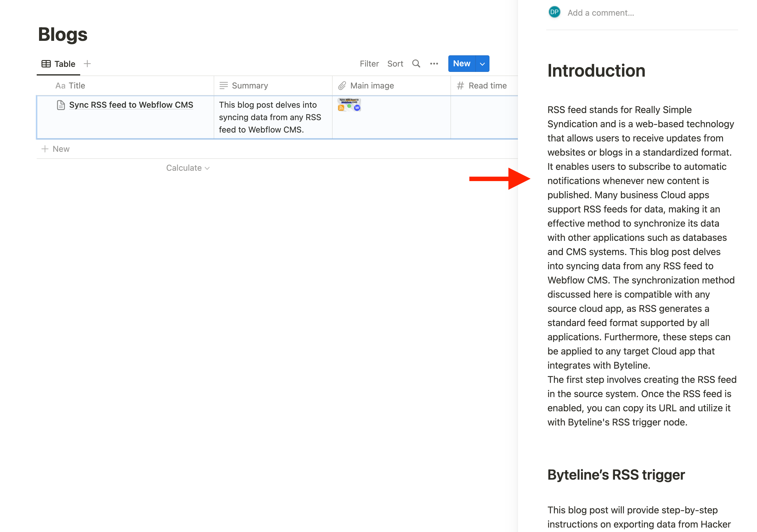This screenshot has width=757, height=532.
Task: Click the Filter button
Action: 369,64
